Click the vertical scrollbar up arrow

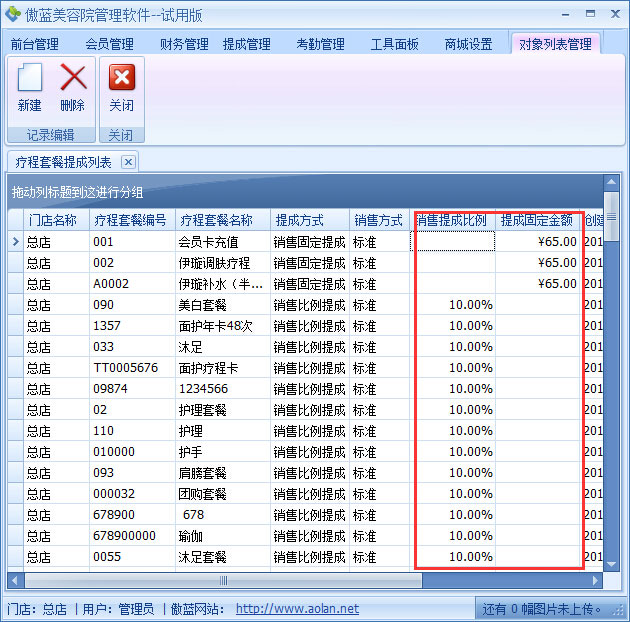pos(611,182)
